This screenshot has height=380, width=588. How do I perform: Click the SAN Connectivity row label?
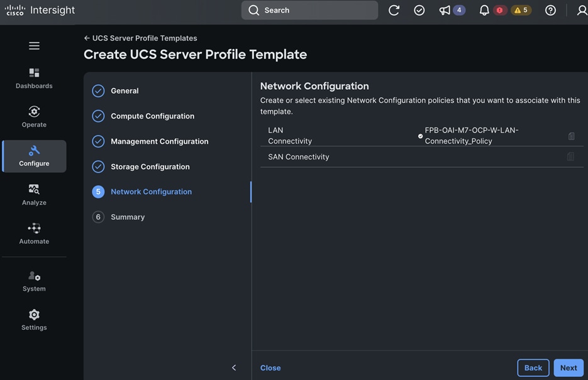(299, 157)
